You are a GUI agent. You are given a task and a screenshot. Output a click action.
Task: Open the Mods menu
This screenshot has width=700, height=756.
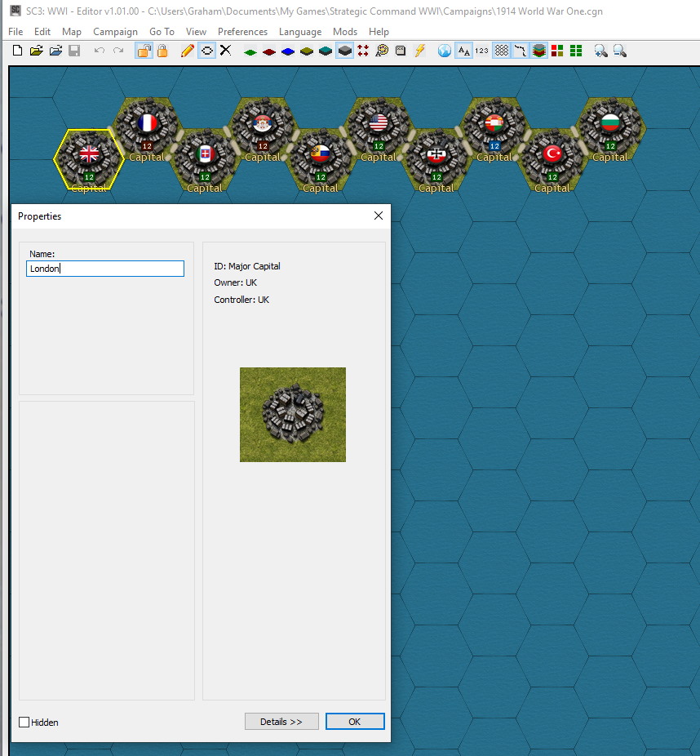click(345, 31)
